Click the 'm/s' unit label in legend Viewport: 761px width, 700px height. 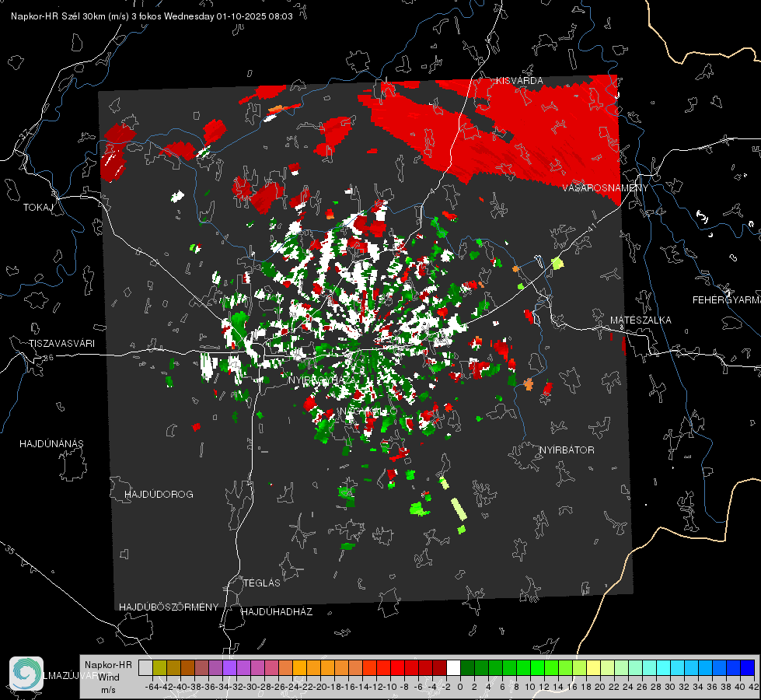(108, 690)
